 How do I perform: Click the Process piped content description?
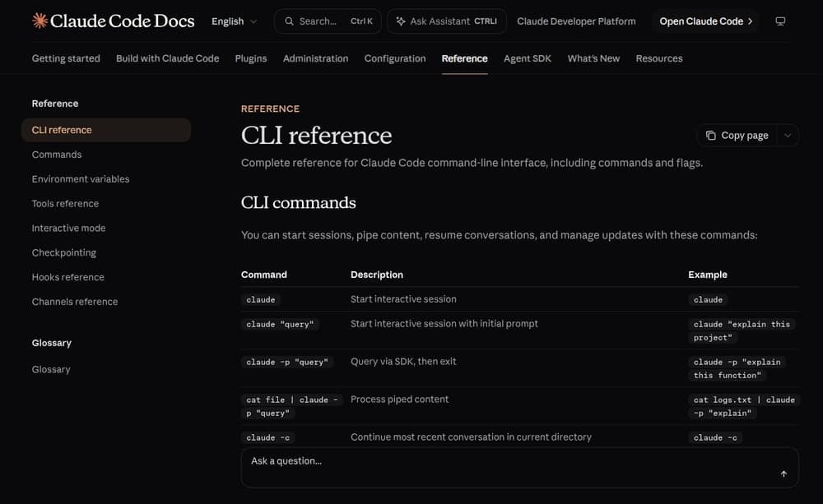pyautogui.click(x=399, y=399)
